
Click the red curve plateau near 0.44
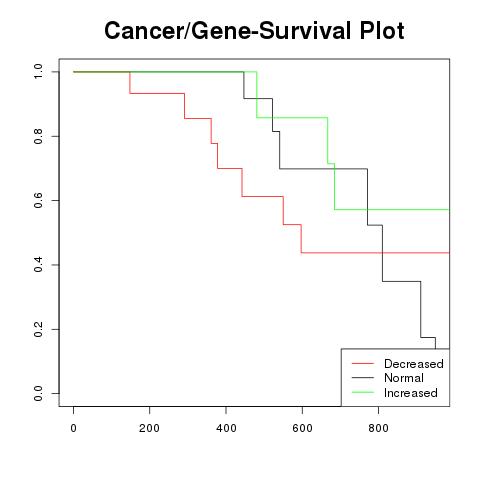[x=375, y=253]
